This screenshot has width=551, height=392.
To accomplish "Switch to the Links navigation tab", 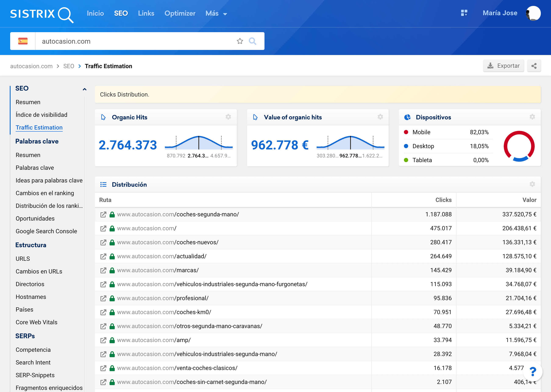I will (146, 14).
